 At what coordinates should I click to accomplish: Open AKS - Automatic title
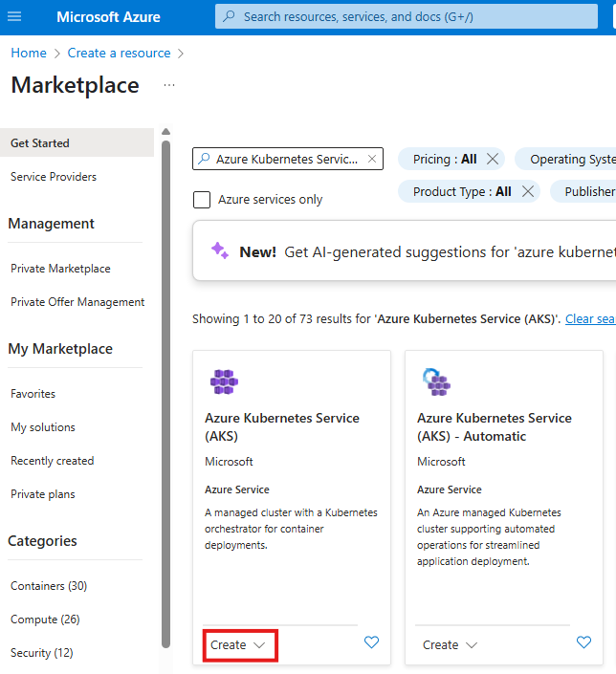(x=495, y=426)
